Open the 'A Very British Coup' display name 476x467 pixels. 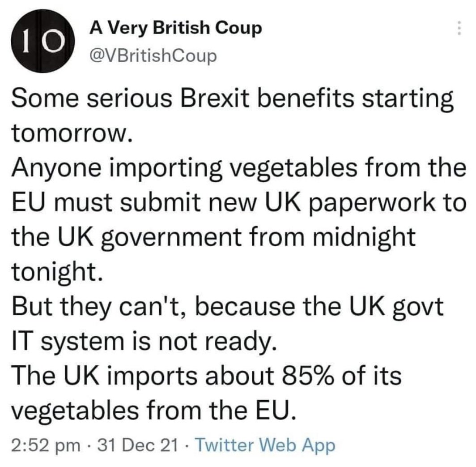point(175,28)
